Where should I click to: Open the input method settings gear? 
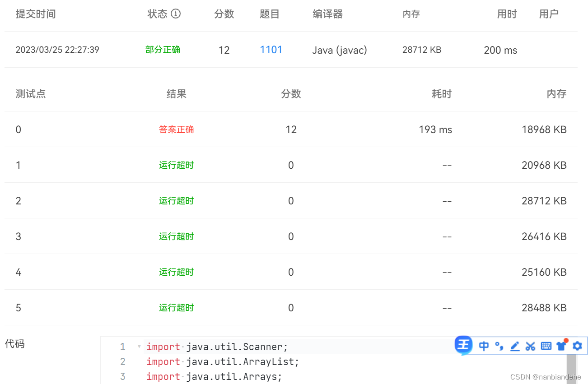(x=577, y=345)
